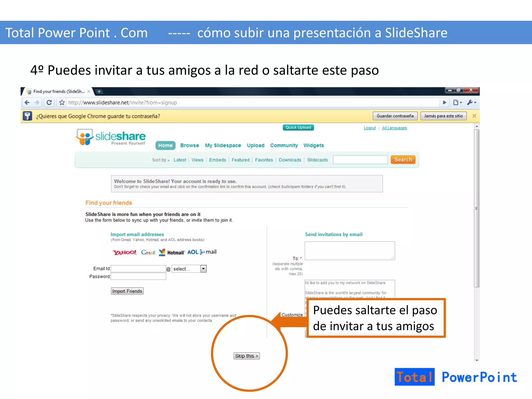Open a new tab with the plus button
The width and height of the screenshot is (532, 399).
coord(99,91)
